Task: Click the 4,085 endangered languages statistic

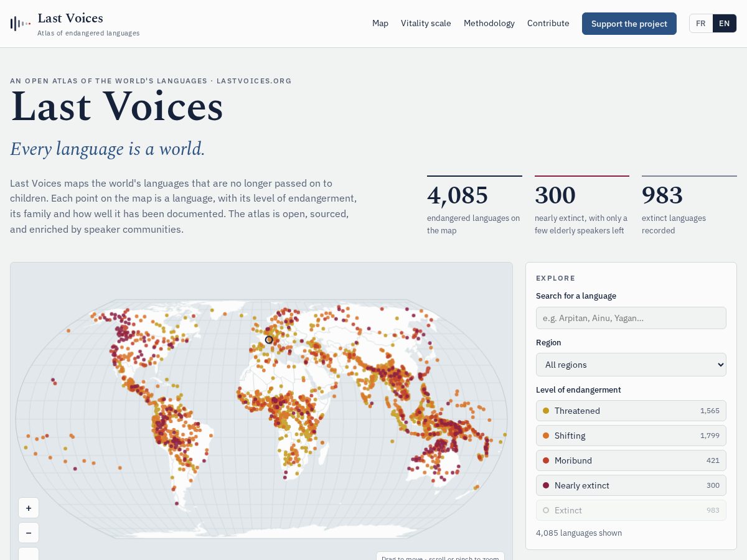Action: point(474,207)
